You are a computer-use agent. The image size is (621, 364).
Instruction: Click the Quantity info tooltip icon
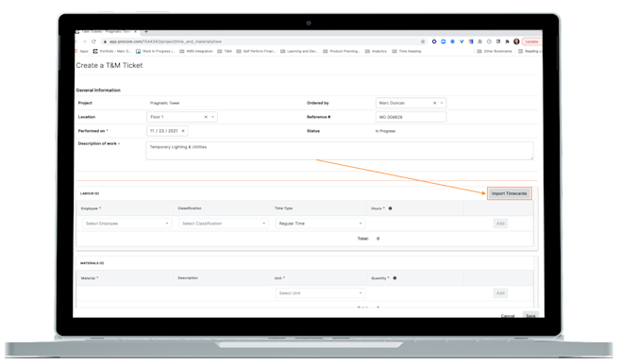(394, 278)
